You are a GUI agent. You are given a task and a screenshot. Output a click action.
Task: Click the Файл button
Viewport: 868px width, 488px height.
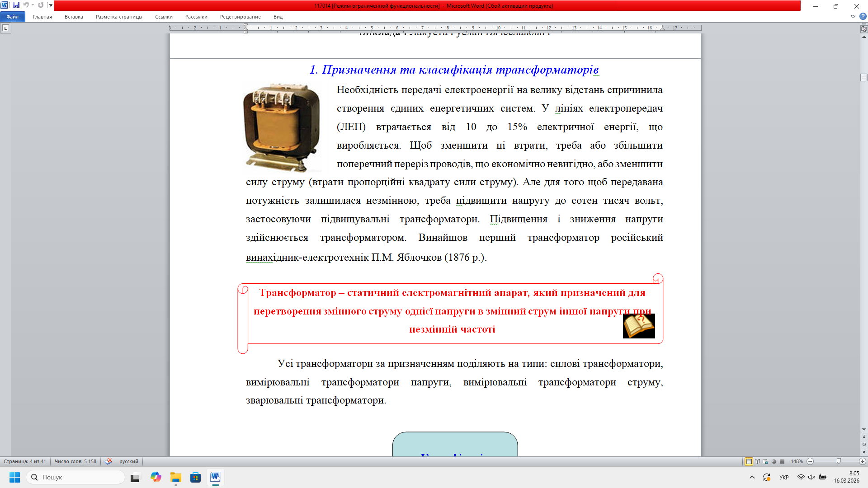13,17
